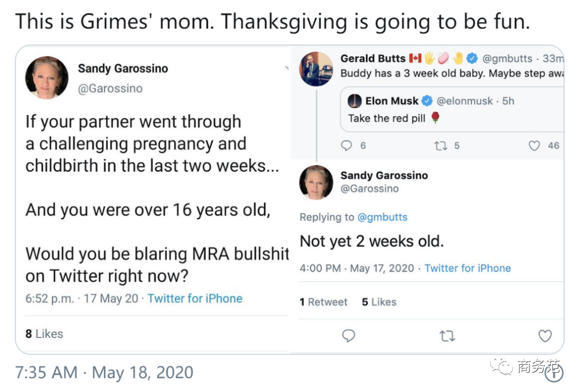View the "5 Likes" count list

[379, 302]
